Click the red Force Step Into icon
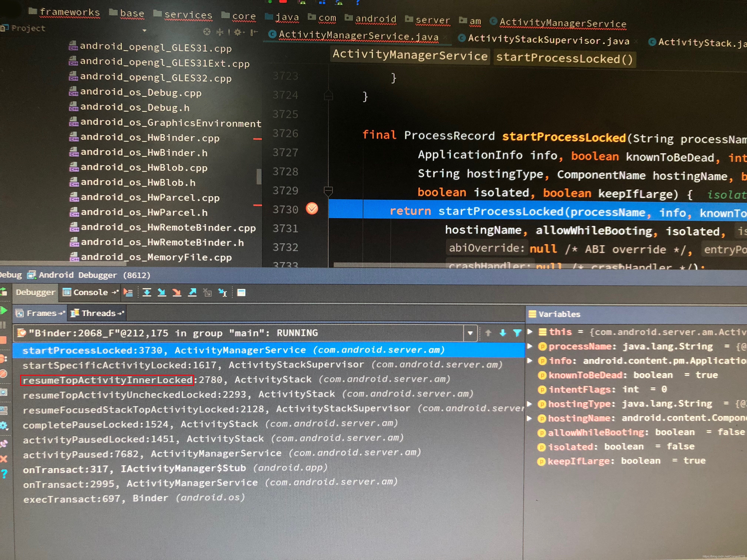 pyautogui.click(x=177, y=292)
